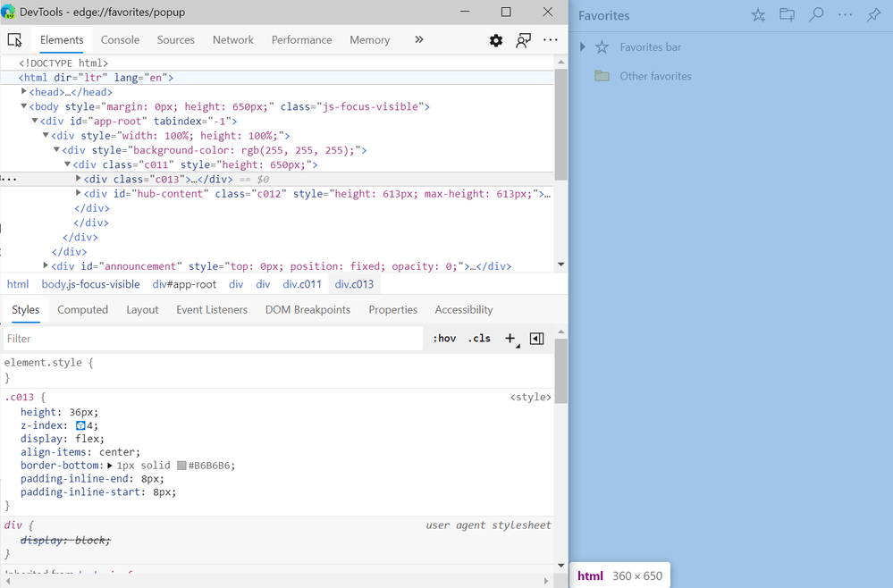This screenshot has height=588, width=893.
Task: Click the DevTools Edge logo icon
Action: (8, 12)
